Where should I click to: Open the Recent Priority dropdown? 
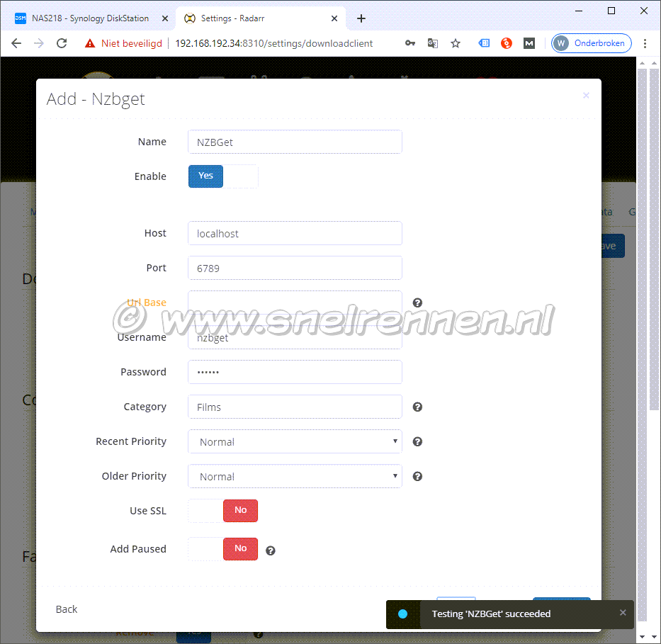click(x=295, y=441)
